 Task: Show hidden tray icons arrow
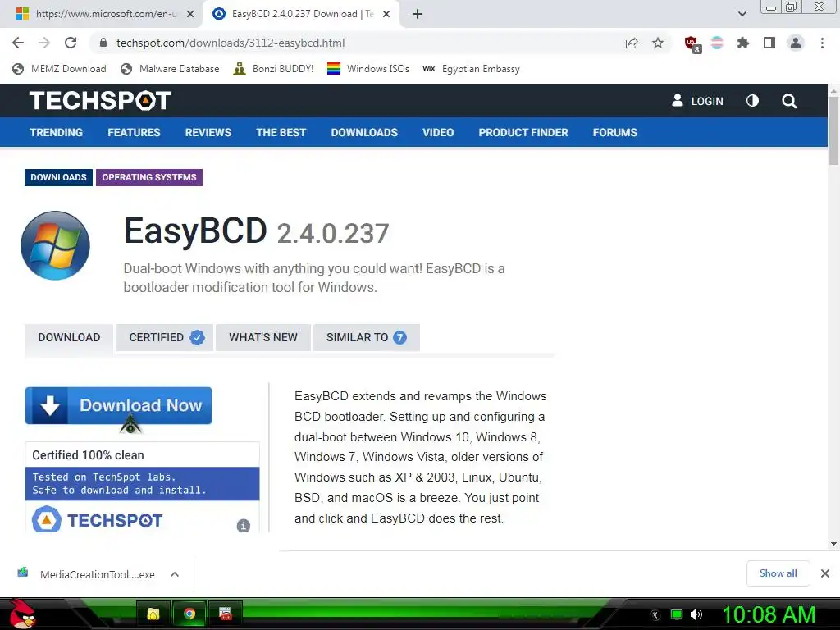[655, 615]
